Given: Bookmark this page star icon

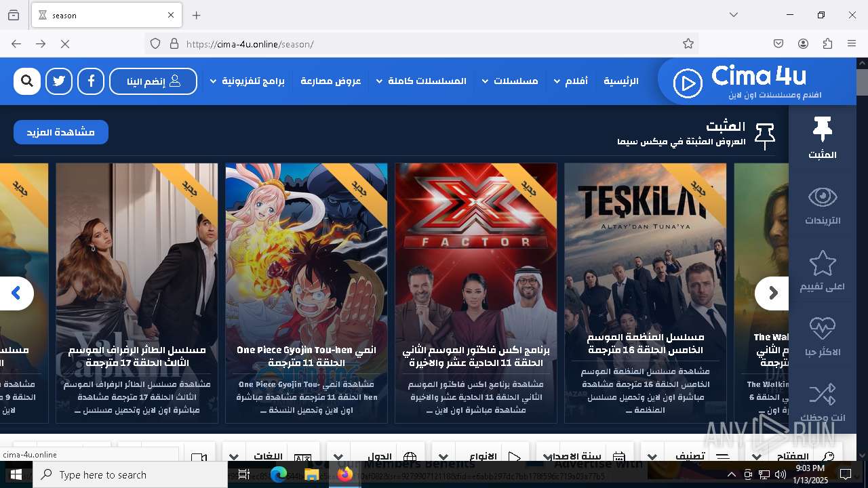Looking at the screenshot, I should (x=688, y=44).
